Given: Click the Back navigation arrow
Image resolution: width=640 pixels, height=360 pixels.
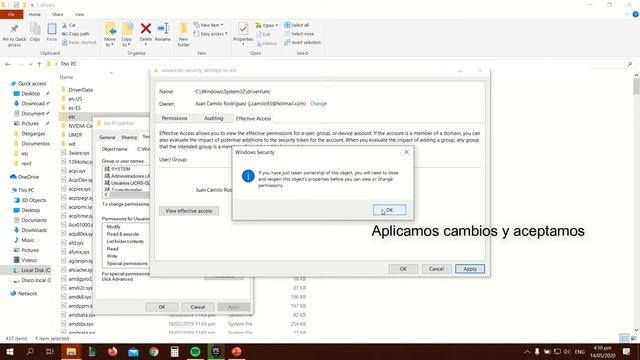Looking at the screenshot, I should pyautogui.click(x=8, y=64).
